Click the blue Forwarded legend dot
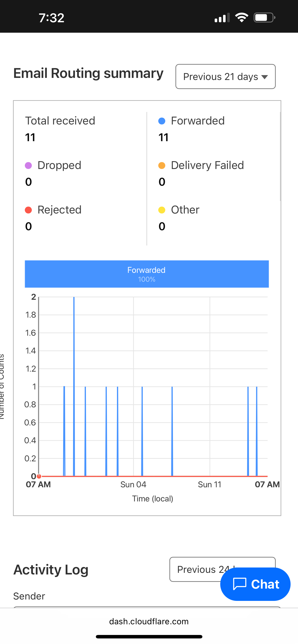The image size is (298, 644). click(x=162, y=121)
